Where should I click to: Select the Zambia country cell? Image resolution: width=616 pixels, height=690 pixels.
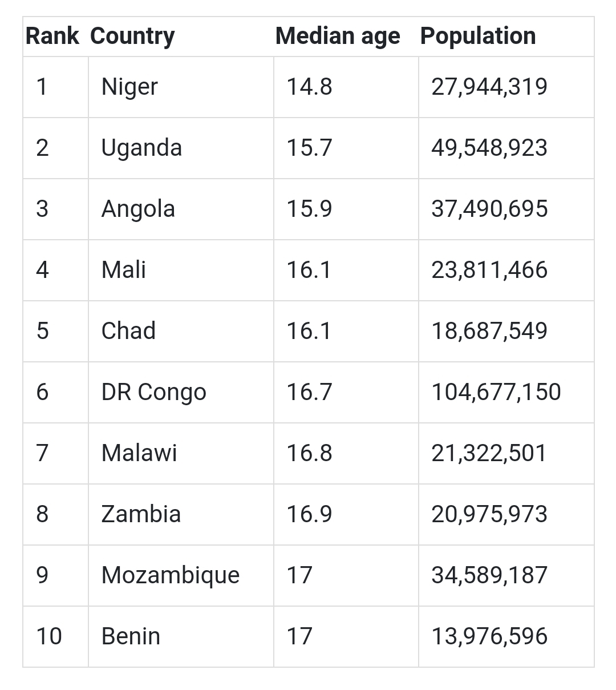141,514
